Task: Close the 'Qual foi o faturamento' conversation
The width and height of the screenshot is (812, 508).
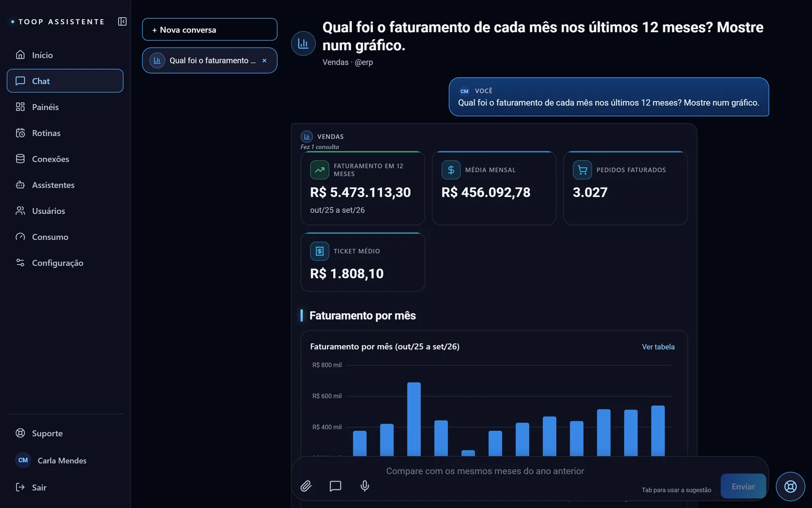Action: [x=264, y=60]
